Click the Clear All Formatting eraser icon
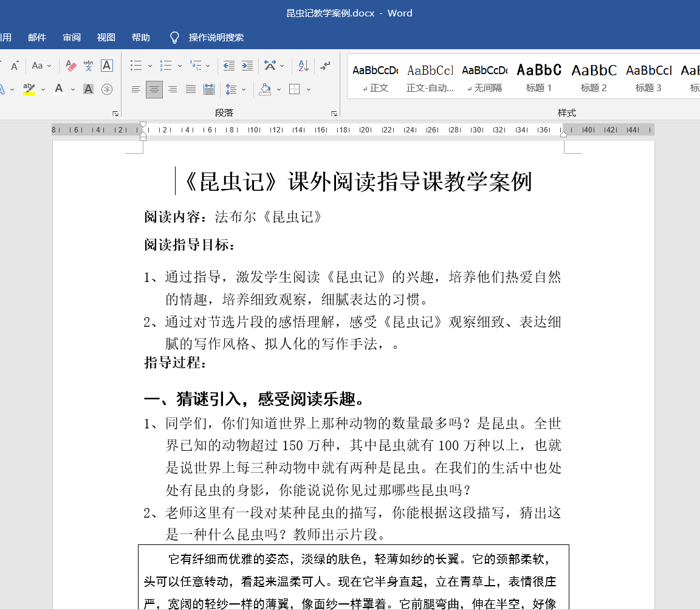Viewport: 700px width, 610px height. (70, 66)
